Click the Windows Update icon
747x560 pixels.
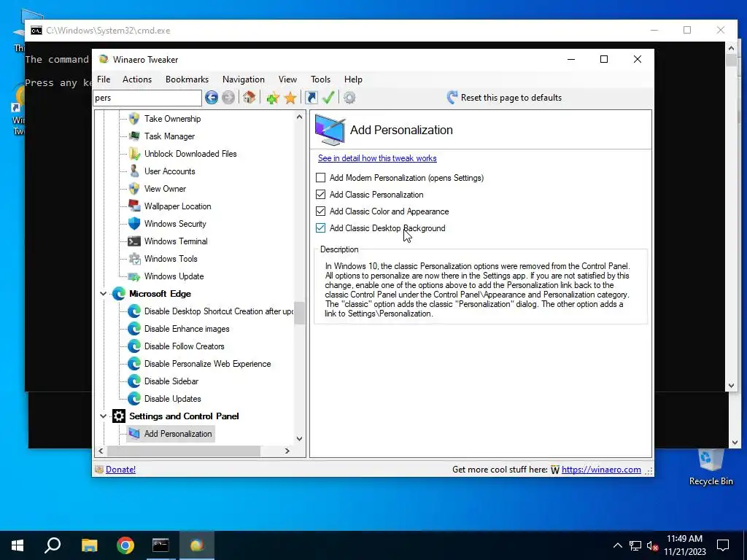tap(134, 276)
